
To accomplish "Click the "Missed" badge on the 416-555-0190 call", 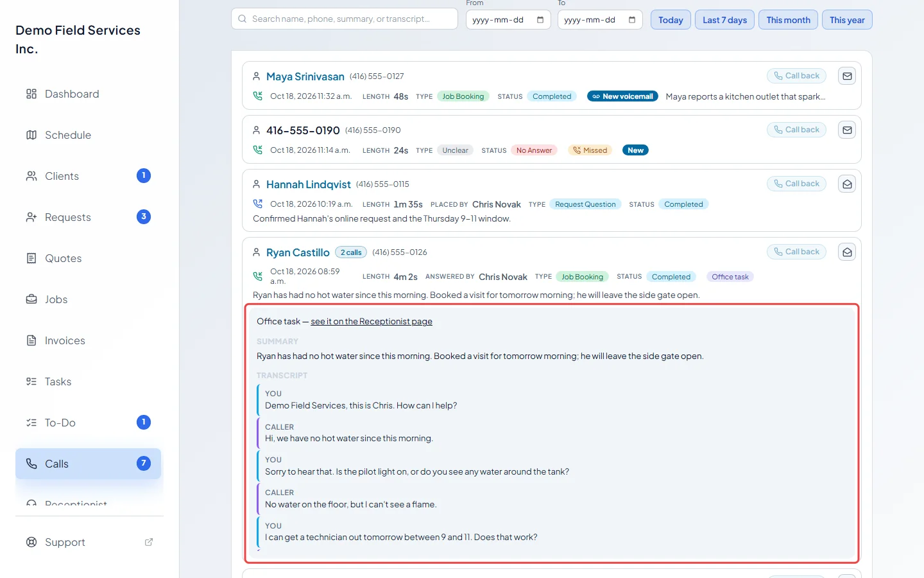I will coord(590,150).
